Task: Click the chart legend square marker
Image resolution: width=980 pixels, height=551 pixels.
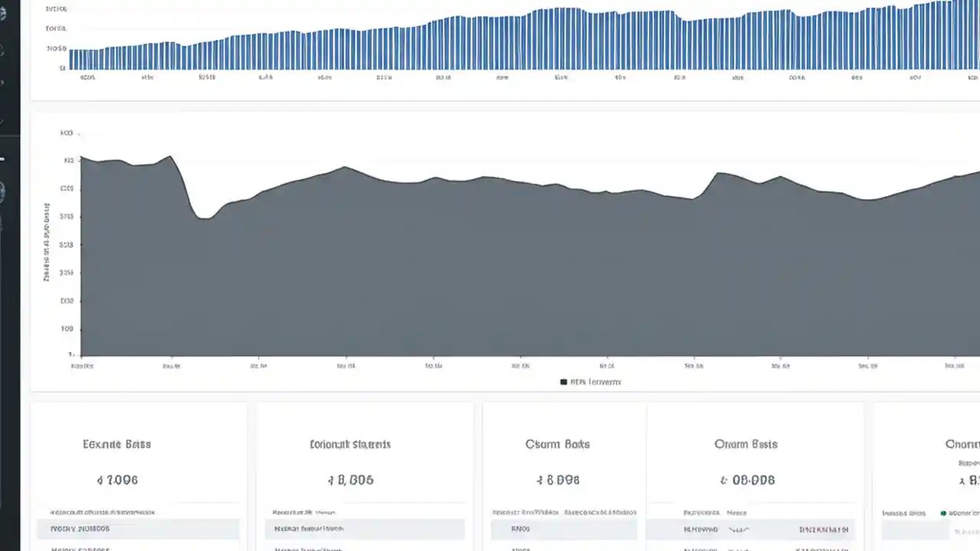Action: point(563,382)
